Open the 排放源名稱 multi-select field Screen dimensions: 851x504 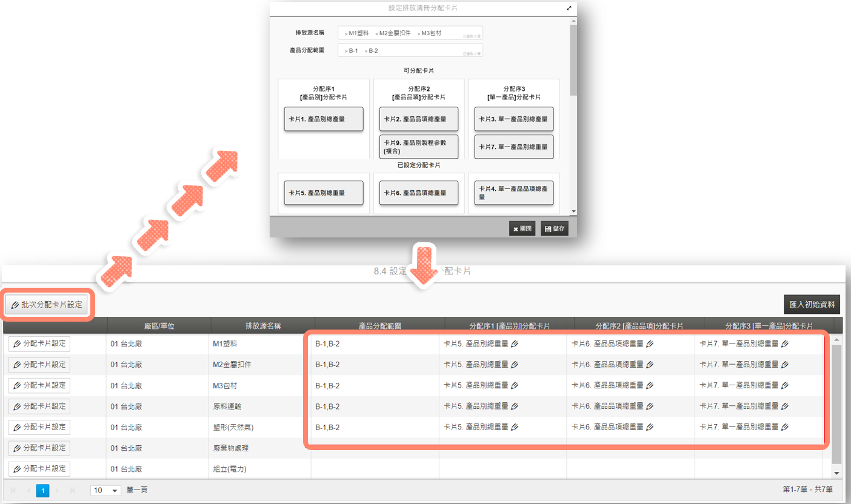[x=436, y=33]
